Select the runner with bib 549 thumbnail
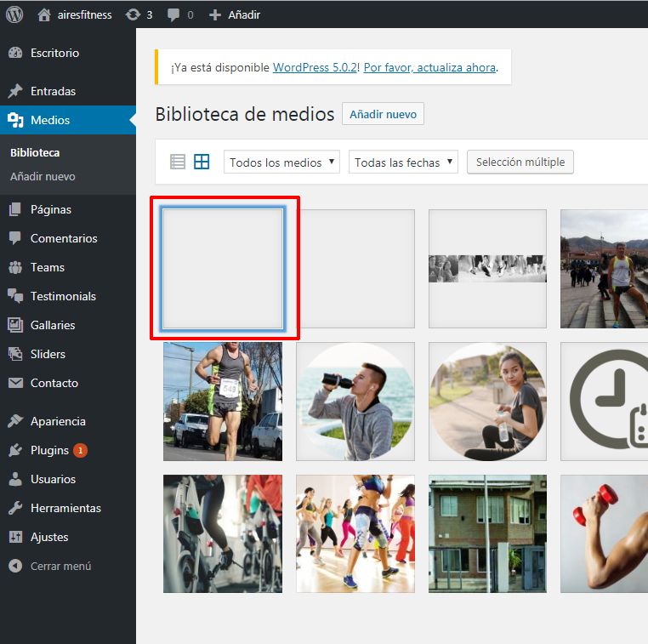The width and height of the screenshot is (648, 644). tap(223, 402)
